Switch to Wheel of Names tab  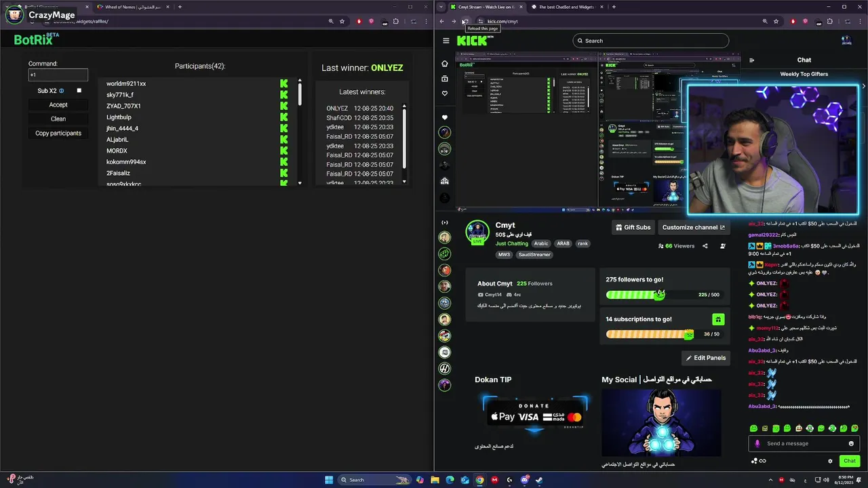point(132,7)
